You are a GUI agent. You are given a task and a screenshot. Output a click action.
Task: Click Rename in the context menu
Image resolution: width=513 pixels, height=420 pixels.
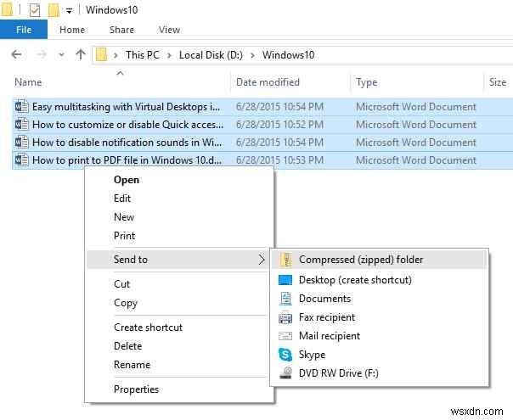click(132, 365)
